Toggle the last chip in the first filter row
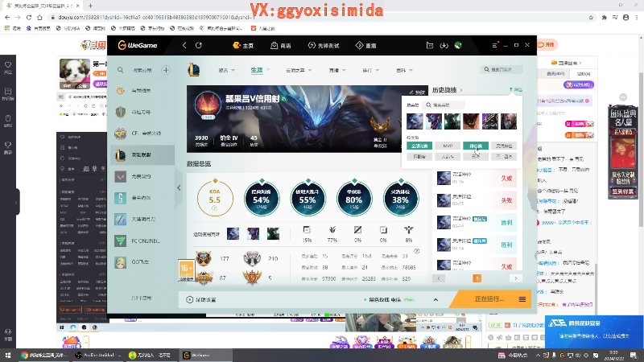Viewport: 644px width, 362px height. tap(504, 146)
